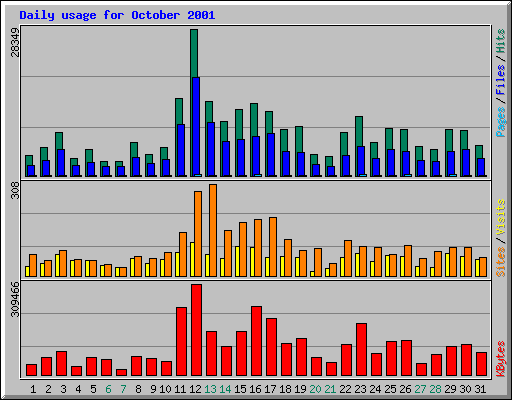512x400 pixels.
Task: Click the green hits bar for day 23
Action: tap(359, 131)
